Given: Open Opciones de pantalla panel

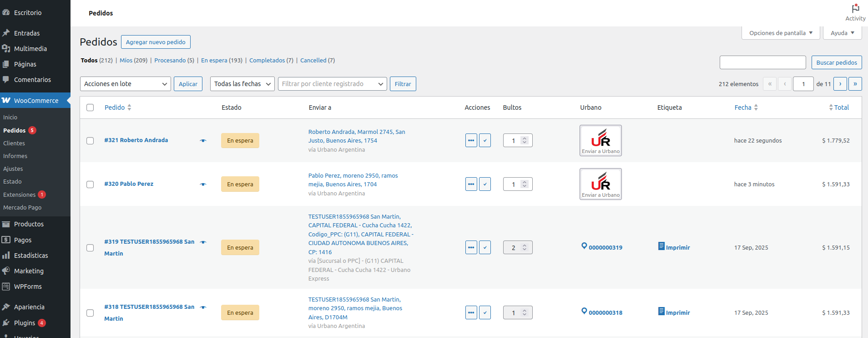Looking at the screenshot, I should (x=780, y=33).
